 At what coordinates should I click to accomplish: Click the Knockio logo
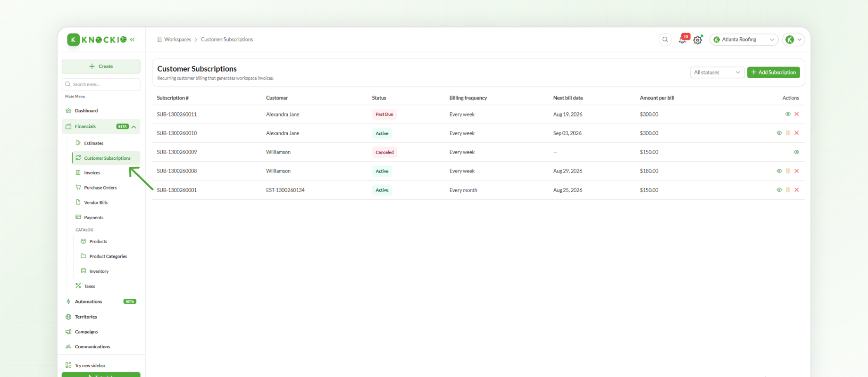pyautogui.click(x=97, y=40)
